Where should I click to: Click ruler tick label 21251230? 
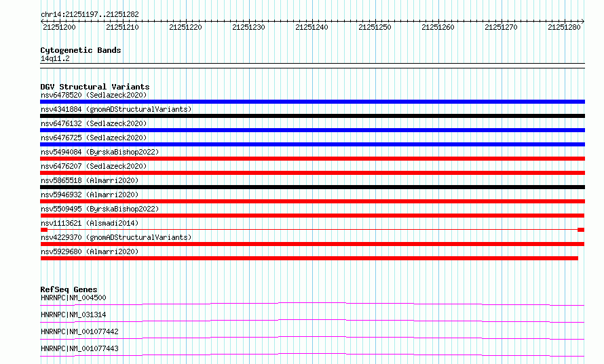click(249, 27)
